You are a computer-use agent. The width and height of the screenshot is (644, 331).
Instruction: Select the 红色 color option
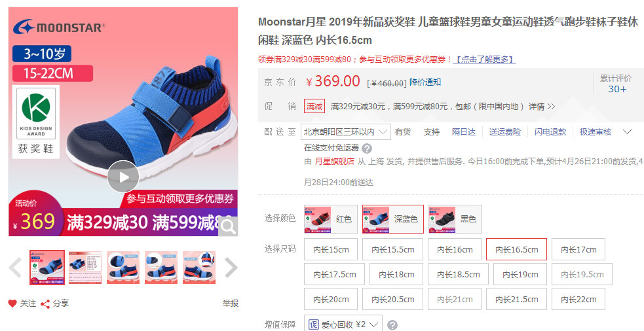(331, 219)
